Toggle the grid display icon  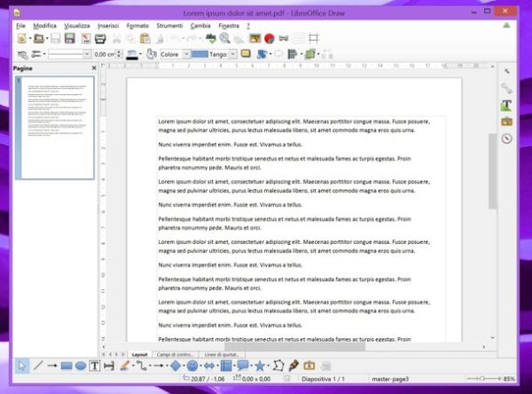299,39
